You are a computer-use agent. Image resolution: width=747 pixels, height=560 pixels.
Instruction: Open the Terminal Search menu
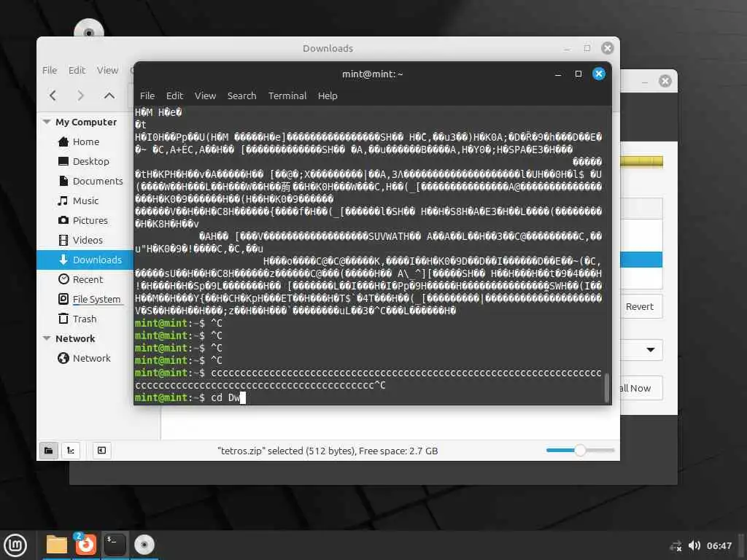click(x=241, y=96)
